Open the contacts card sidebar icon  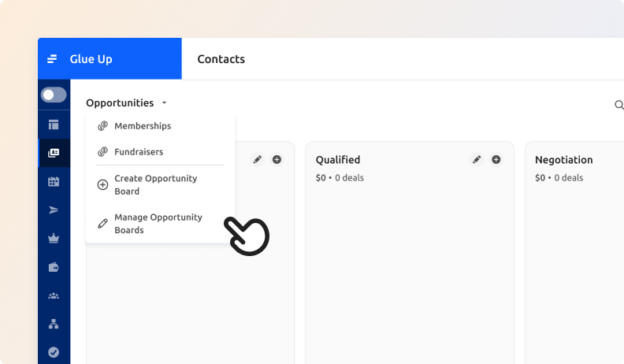coord(54,153)
